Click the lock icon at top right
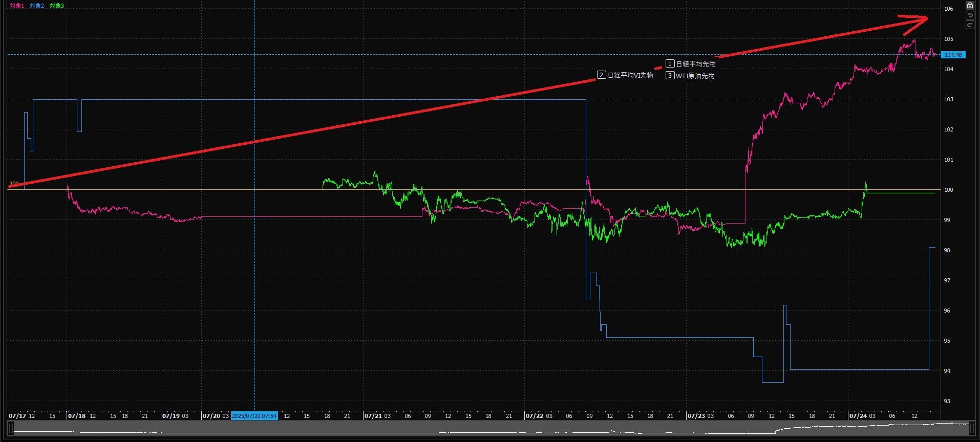This screenshot has width=980, height=442. [x=969, y=6]
